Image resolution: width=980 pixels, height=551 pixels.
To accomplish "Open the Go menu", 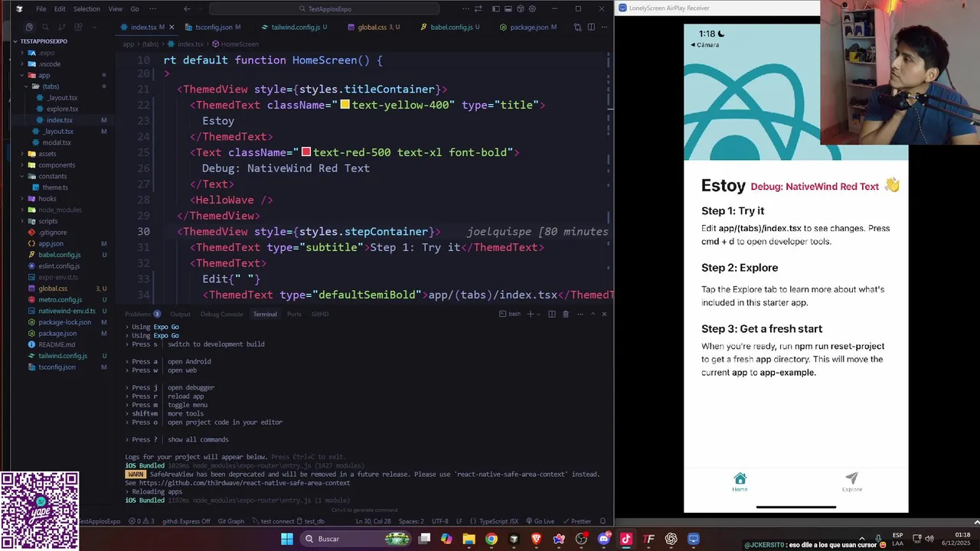I will pos(135,8).
